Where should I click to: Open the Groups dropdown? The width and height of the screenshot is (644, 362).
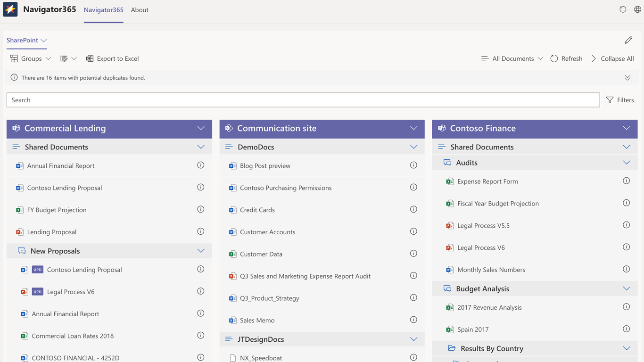[x=31, y=58]
